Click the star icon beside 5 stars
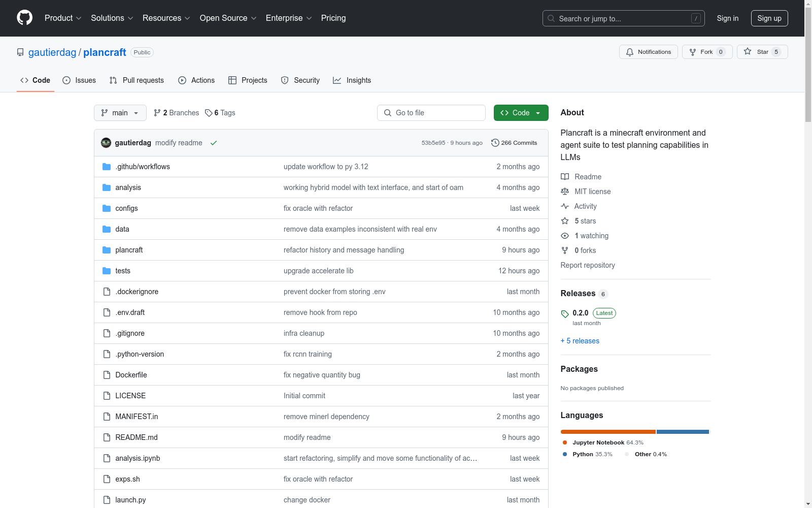This screenshot has height=508, width=812. [x=565, y=221]
